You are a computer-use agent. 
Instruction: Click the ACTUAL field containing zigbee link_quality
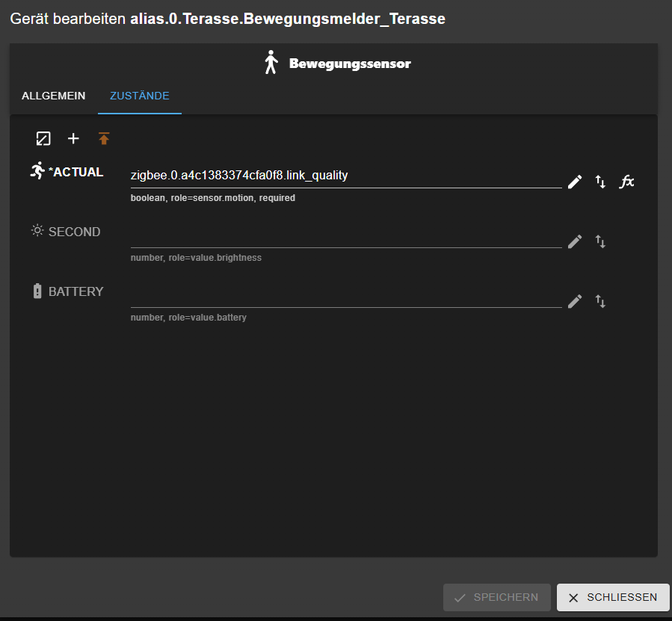pos(345,176)
